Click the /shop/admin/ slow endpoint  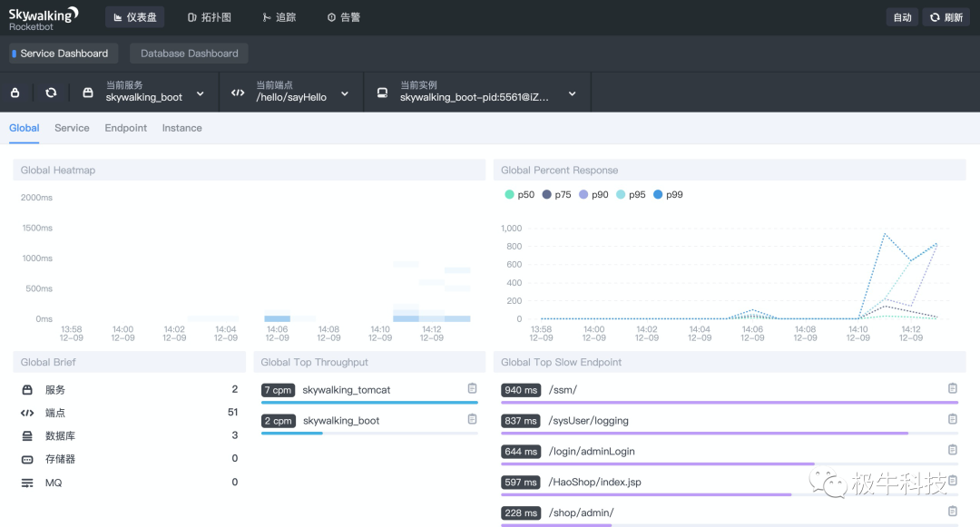click(x=581, y=512)
